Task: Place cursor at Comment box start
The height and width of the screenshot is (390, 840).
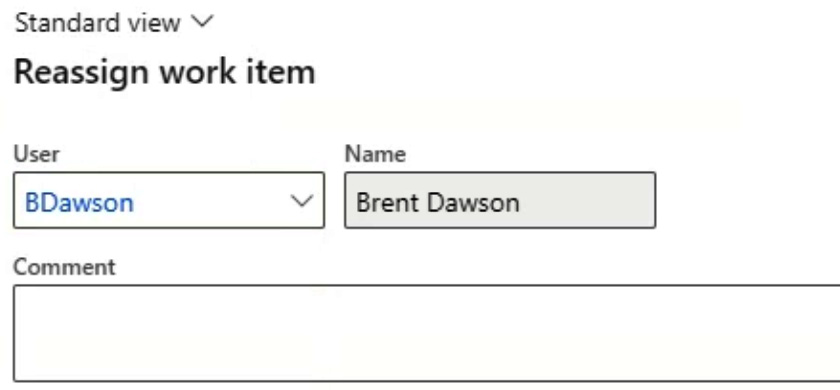Action: [x=24, y=300]
